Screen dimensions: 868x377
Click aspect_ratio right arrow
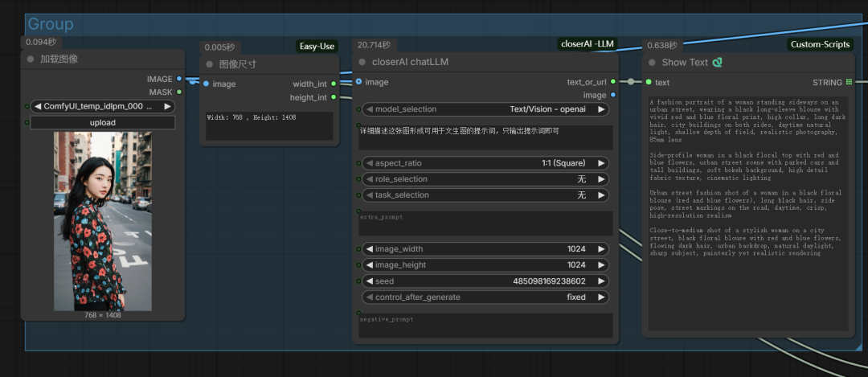601,163
